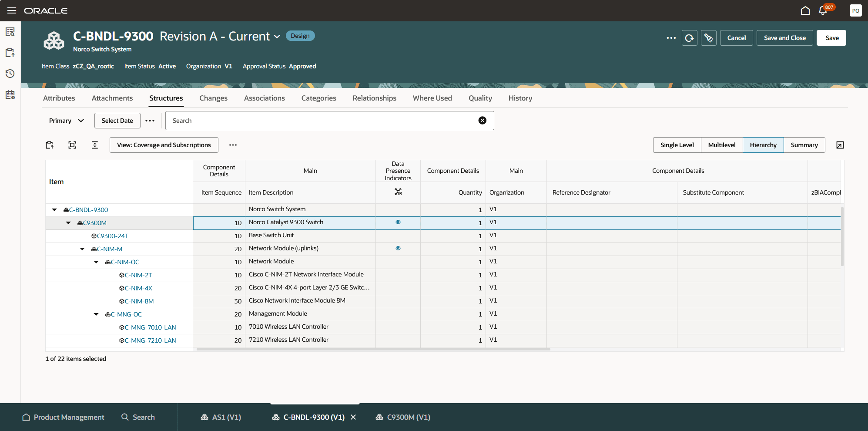Viewport: 868px width, 431px height.
Task: Collapse the C-NIM-M tree node
Action: 82,249
